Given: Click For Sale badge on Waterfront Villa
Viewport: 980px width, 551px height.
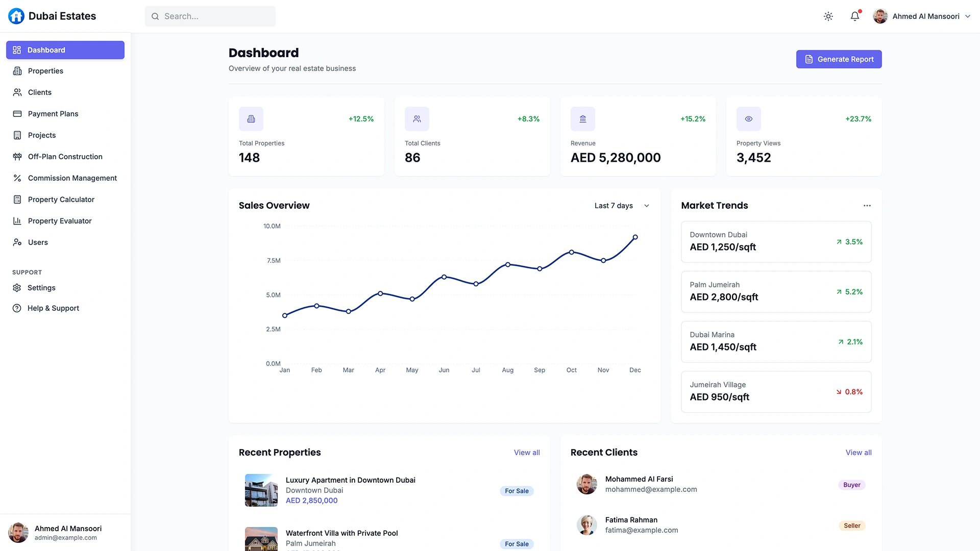Looking at the screenshot, I should tap(517, 544).
